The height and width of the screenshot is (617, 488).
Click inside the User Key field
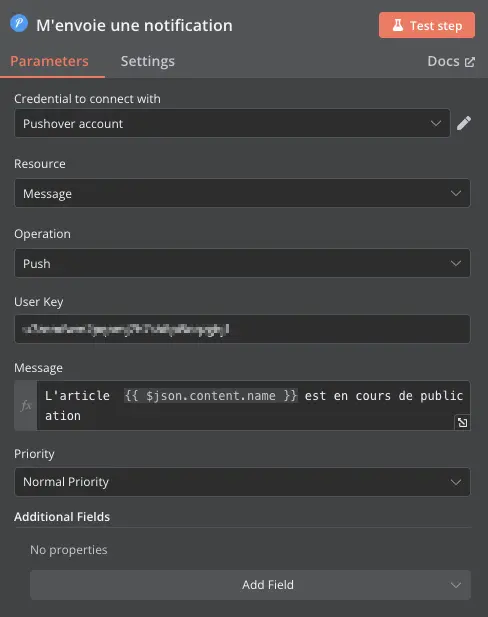click(x=242, y=329)
